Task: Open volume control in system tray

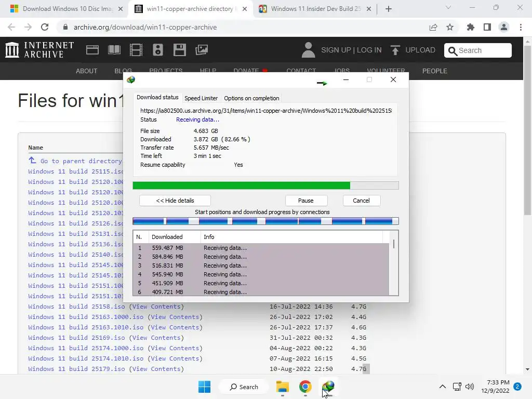Action: click(x=470, y=387)
